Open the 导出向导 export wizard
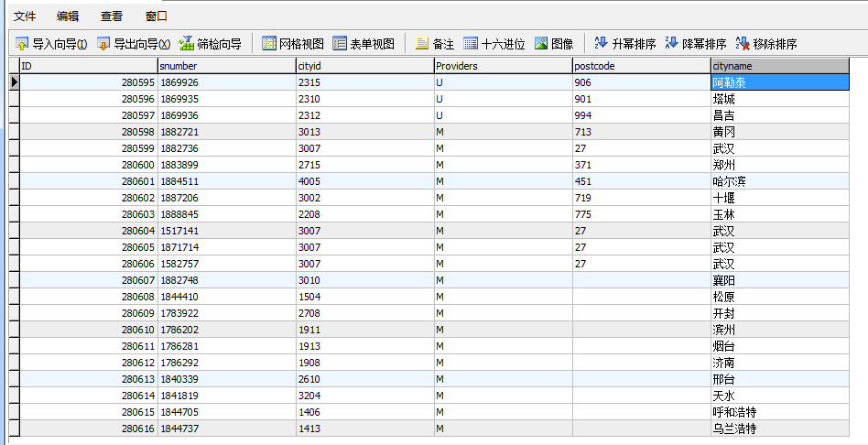Screen dimensions: 868x445 (134, 44)
